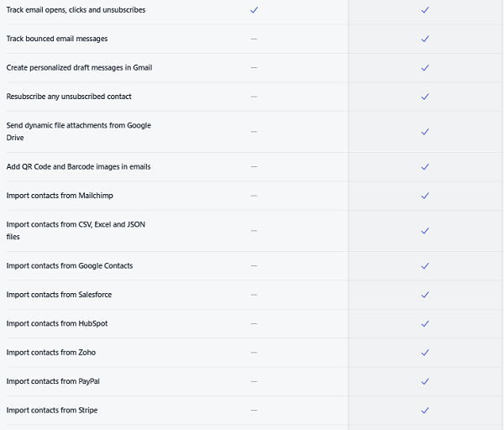Viewport: 504px width, 430px height.
Task: Click the "Send dynamic file attachments from Google Drive" label
Action: click(x=78, y=131)
